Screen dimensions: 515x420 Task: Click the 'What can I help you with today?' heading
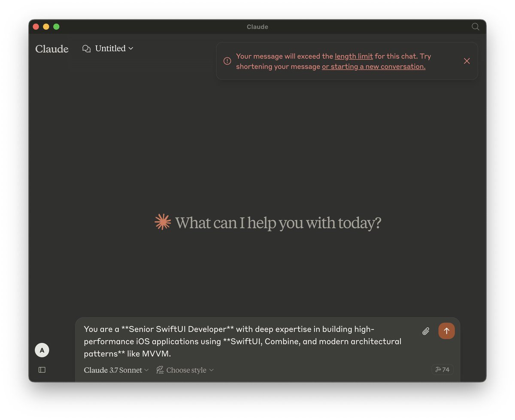pyautogui.click(x=278, y=223)
